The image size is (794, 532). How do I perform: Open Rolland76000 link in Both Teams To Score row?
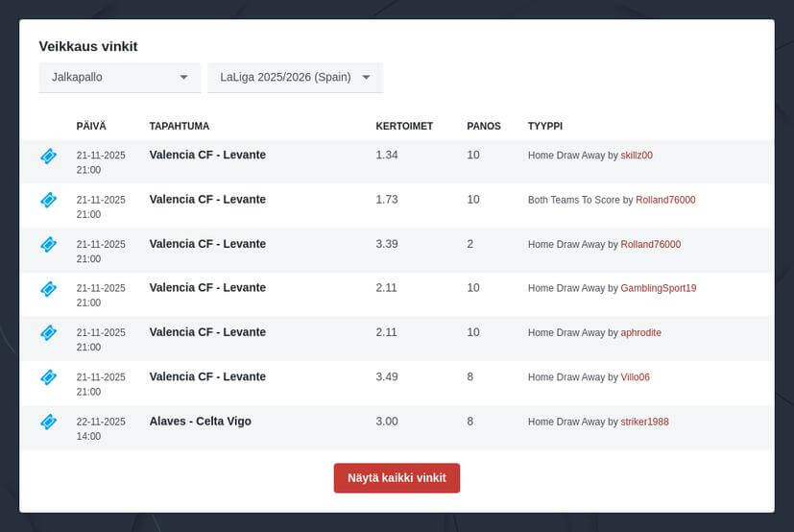(665, 200)
